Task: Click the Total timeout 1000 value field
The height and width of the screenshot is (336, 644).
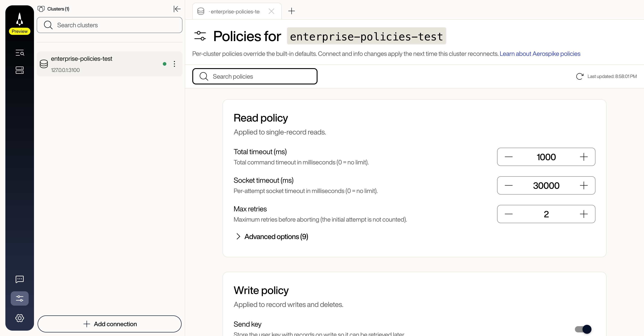Action: (x=546, y=157)
